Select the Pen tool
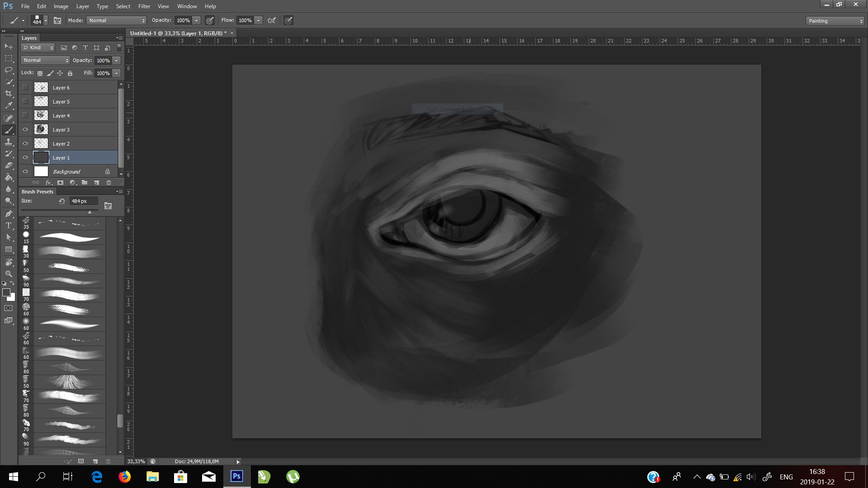The image size is (868, 488). coord(9,214)
